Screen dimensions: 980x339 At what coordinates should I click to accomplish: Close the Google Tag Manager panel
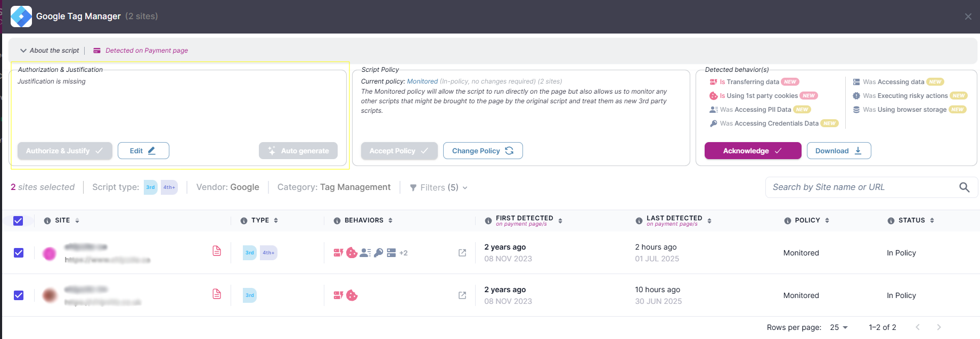(x=968, y=16)
